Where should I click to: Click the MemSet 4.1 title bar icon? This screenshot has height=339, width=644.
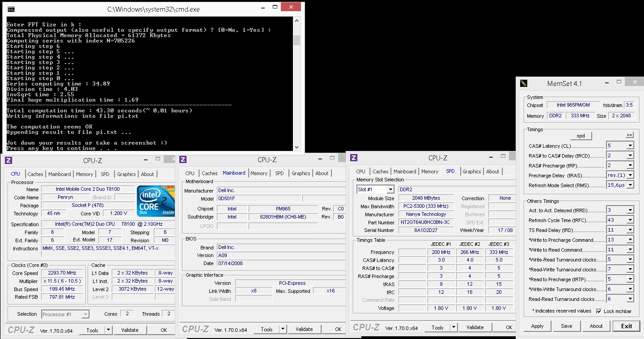click(x=524, y=83)
